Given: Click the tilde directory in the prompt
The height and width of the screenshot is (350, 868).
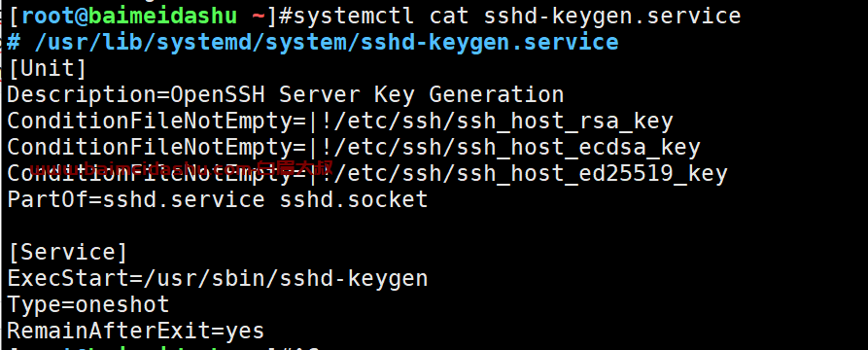Looking at the screenshot, I should [x=259, y=17].
